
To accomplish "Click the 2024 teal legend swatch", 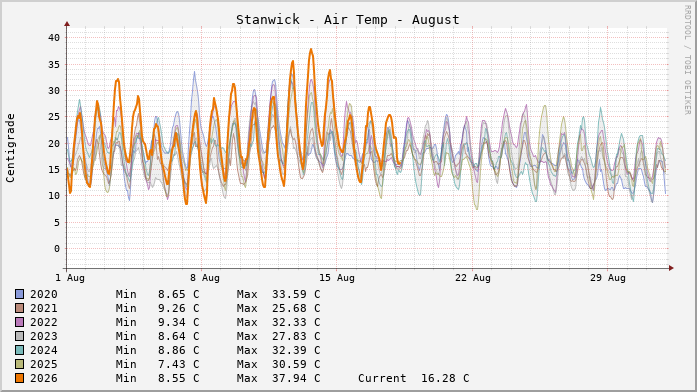I will (20, 350).
